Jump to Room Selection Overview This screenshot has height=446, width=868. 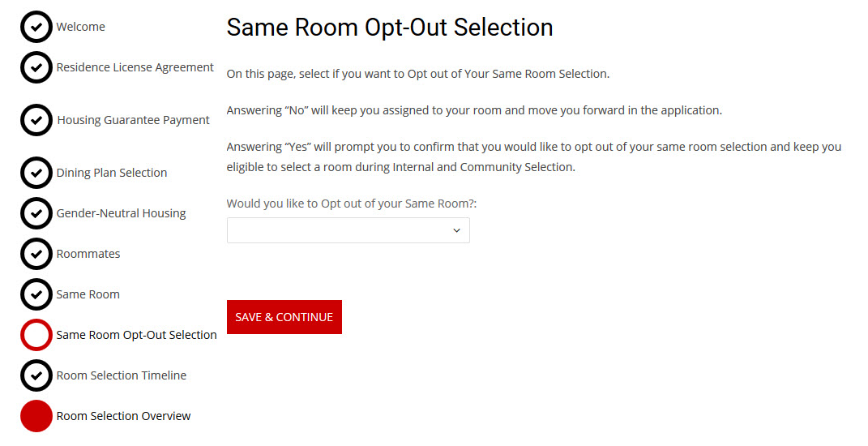[123, 416]
